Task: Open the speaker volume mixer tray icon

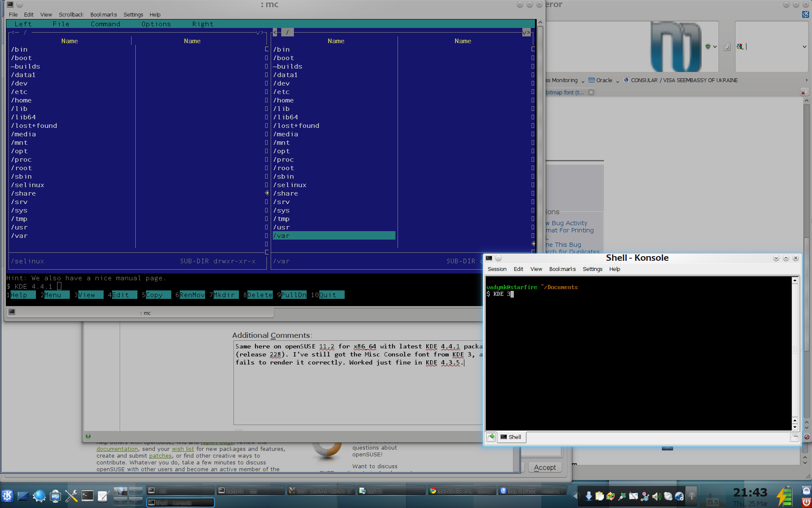Action: pos(656,496)
